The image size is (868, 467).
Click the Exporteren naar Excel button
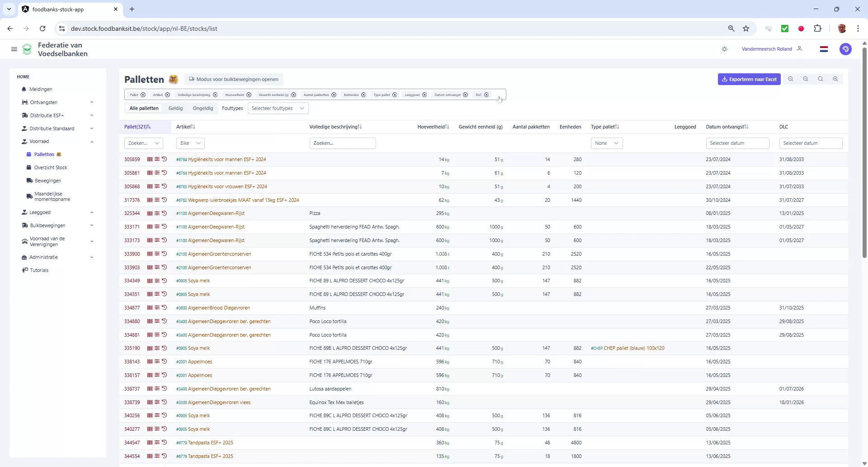749,79
